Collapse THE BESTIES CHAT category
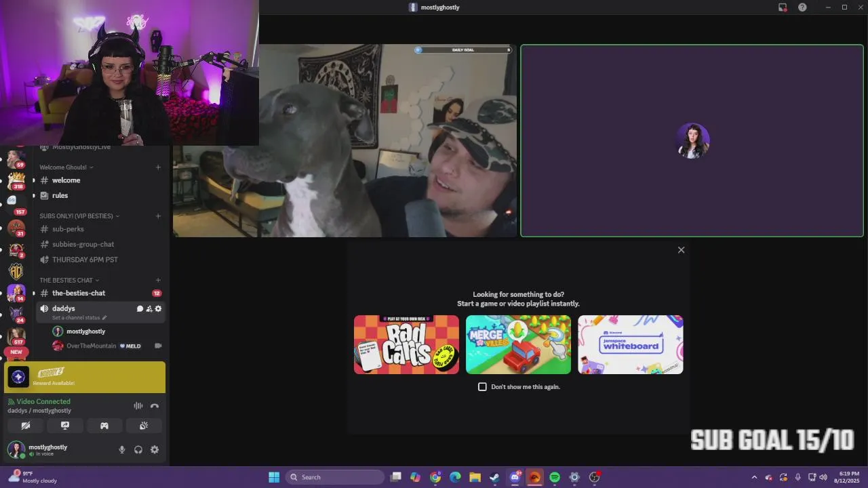The image size is (868, 488). [x=69, y=280]
